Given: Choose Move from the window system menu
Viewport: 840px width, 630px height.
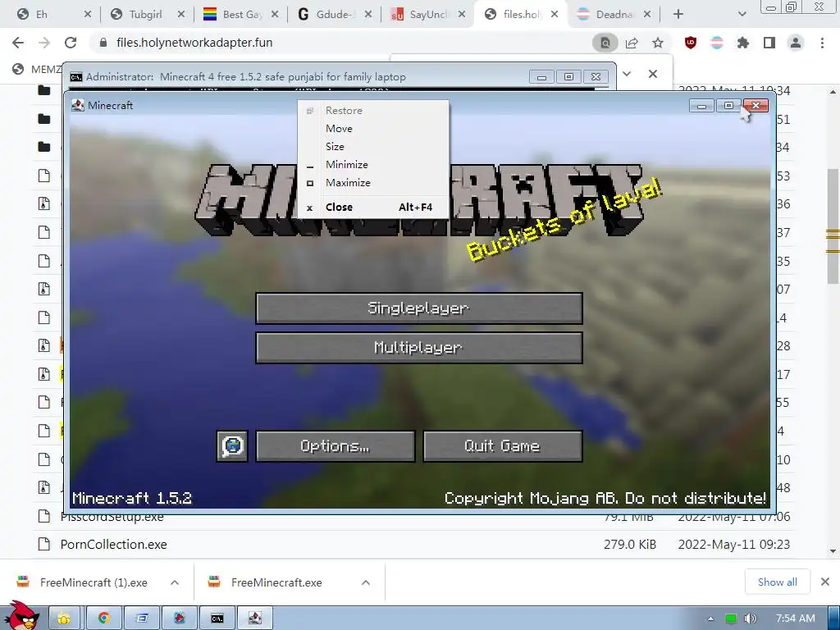Looking at the screenshot, I should [x=373, y=129].
